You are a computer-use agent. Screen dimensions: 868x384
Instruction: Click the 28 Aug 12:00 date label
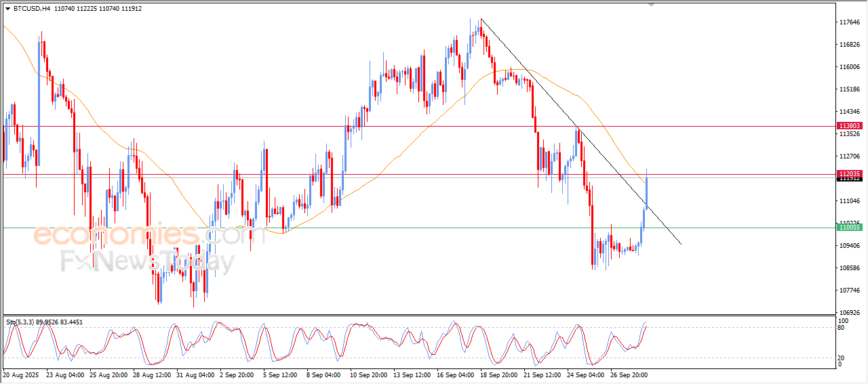(153, 375)
